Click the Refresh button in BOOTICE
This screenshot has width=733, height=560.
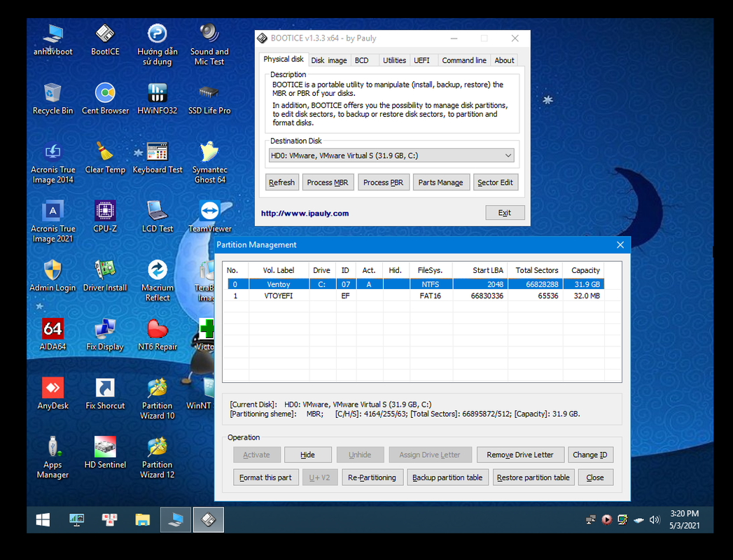click(x=282, y=182)
